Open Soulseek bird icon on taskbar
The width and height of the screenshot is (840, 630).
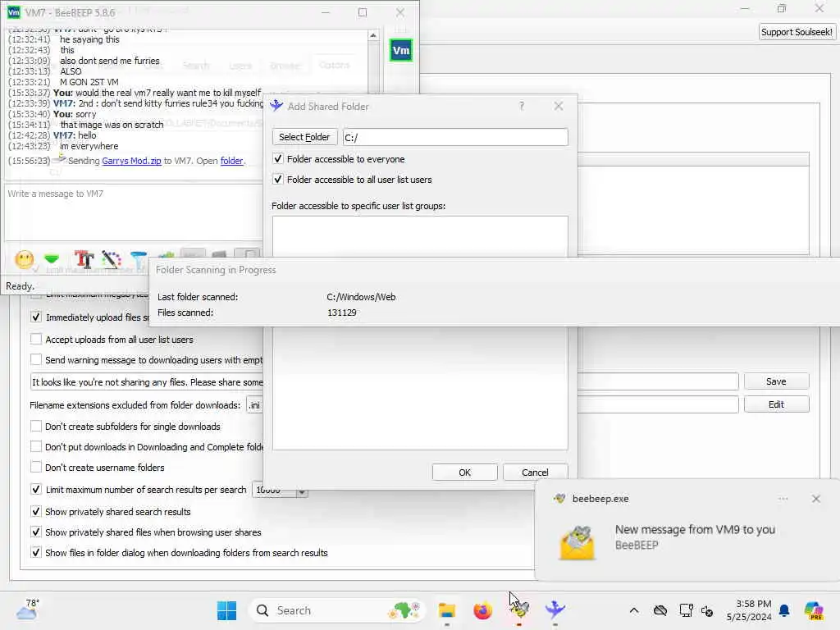[555, 609]
